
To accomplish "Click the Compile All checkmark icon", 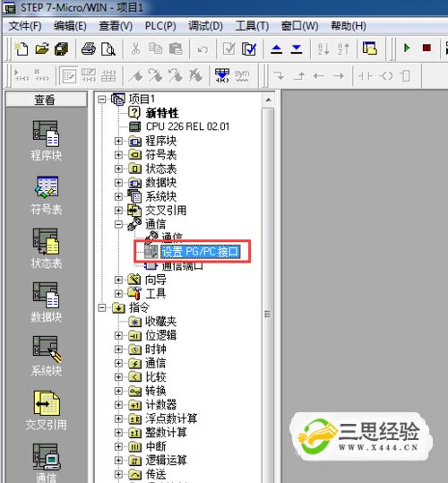I will [249, 48].
